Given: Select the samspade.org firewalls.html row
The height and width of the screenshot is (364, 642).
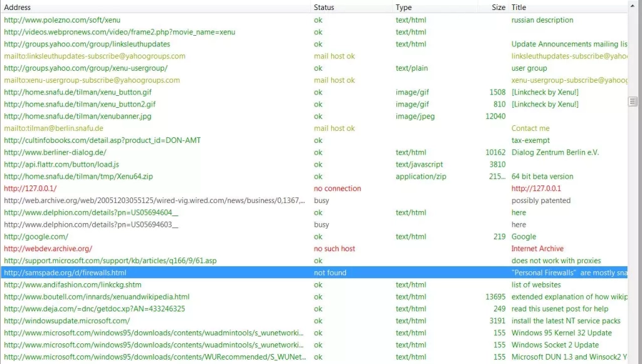Looking at the screenshot, I should tap(314, 273).
